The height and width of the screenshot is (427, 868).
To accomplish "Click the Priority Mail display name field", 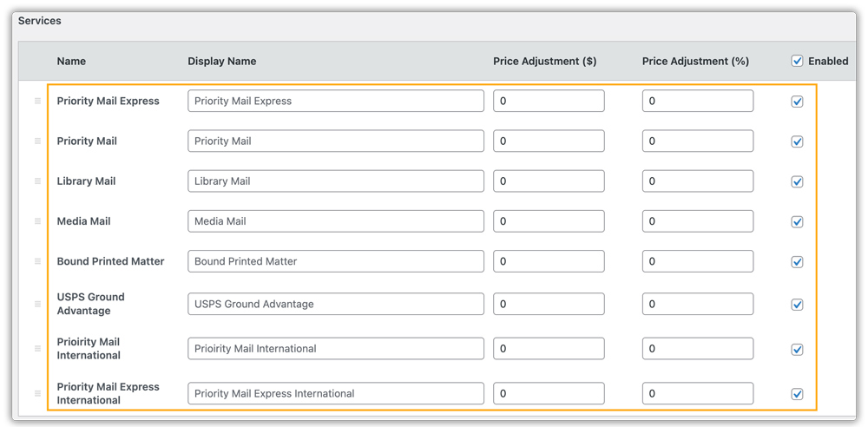I will pos(336,141).
